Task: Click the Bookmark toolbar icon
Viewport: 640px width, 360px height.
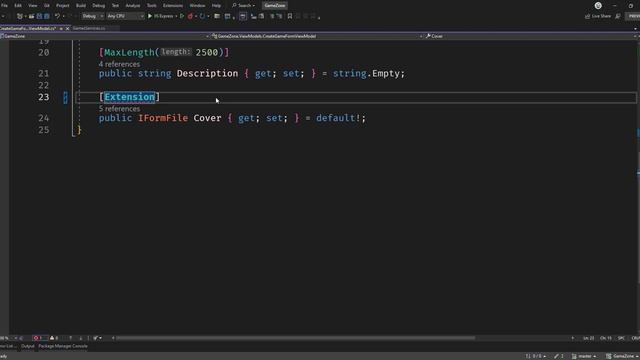Action: pyautogui.click(x=290, y=16)
